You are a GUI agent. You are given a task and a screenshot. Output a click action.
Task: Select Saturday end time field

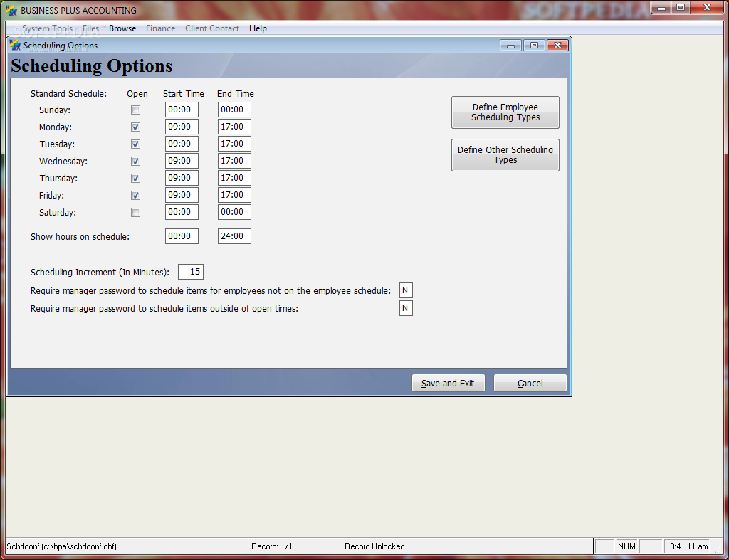234,212
